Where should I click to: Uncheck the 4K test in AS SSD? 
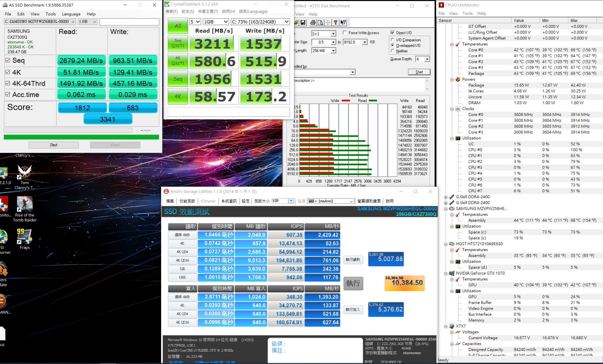click(8, 72)
